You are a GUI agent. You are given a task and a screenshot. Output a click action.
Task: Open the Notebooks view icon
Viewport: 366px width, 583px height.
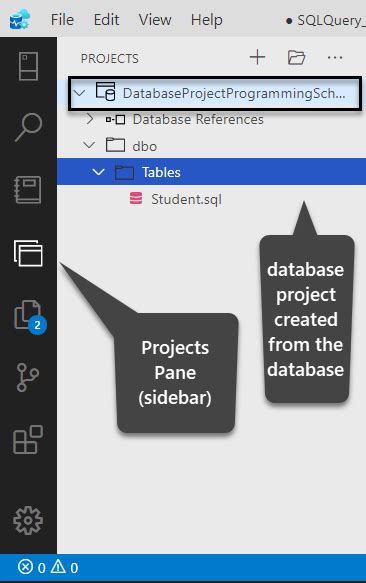pyautogui.click(x=28, y=190)
